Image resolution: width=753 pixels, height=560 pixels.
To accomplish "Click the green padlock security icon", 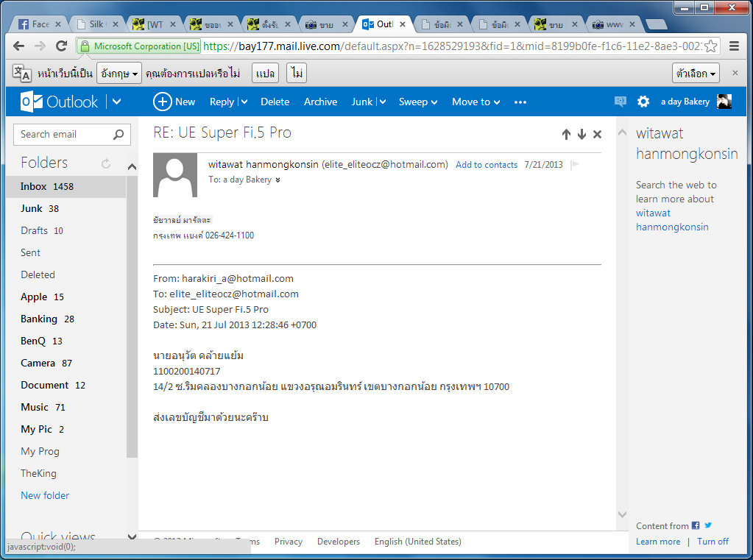I will point(85,46).
